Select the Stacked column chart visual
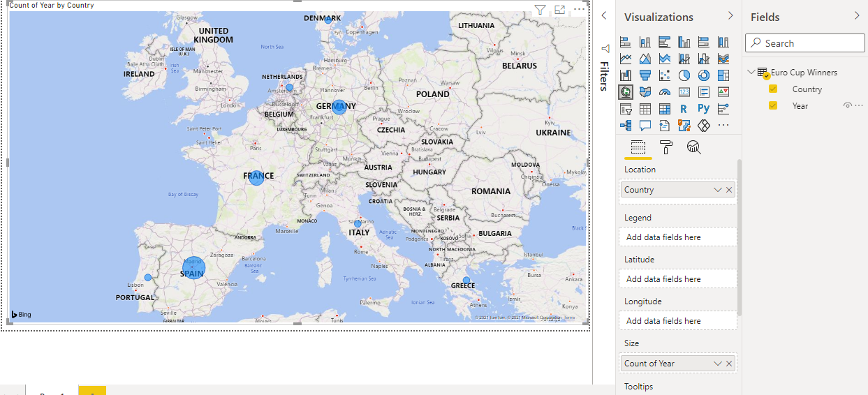 pyautogui.click(x=645, y=42)
